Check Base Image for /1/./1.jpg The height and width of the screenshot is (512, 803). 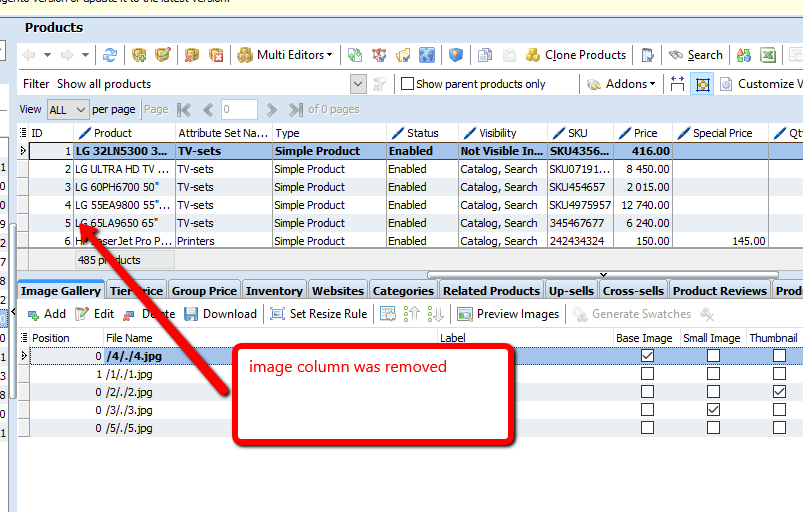647,374
